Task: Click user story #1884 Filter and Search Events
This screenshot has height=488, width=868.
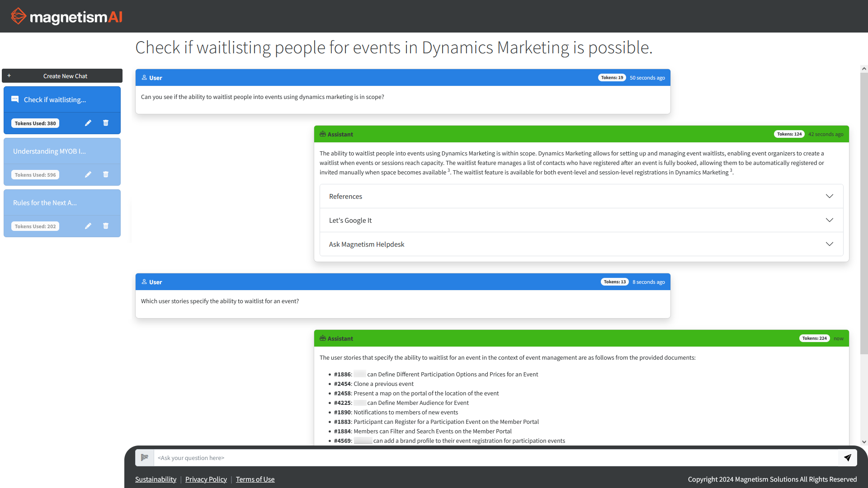Action: [423, 431]
